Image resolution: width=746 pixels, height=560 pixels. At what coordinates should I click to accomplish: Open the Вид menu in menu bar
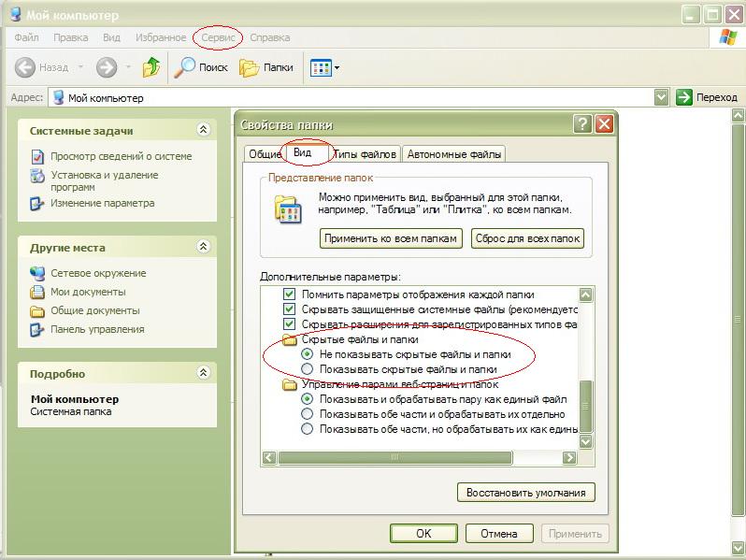(x=112, y=37)
